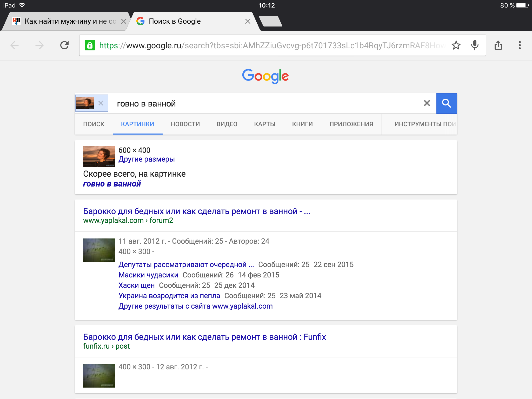The width and height of the screenshot is (532, 399).
Task: Open 'Депутаты рассматривают очередной ...' link
Action: 186,265
